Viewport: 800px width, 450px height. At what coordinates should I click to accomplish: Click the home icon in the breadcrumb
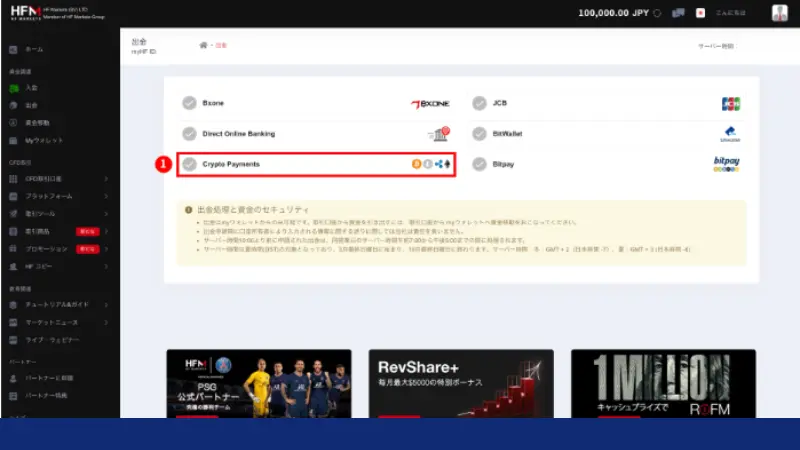[204, 46]
